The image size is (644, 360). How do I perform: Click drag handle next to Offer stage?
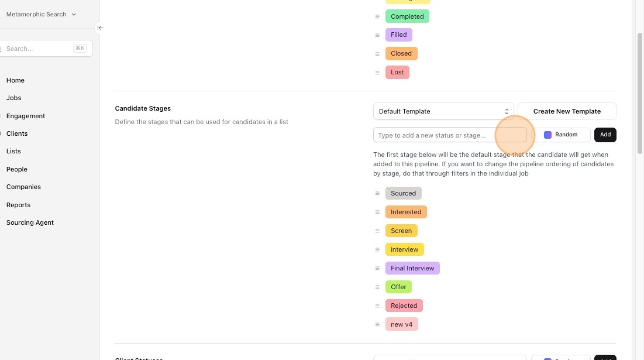point(377,287)
